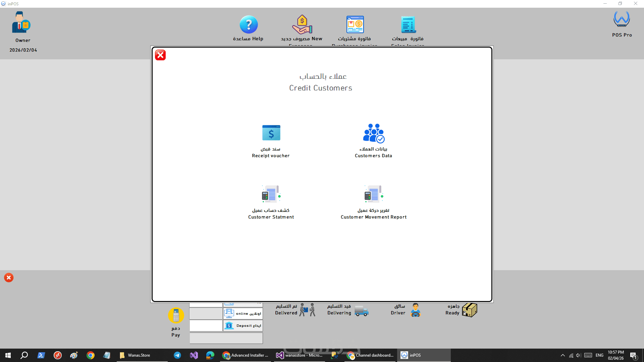This screenshot has height=362, width=644.
Task: Show Ready orders box icon
Action: tap(469, 310)
